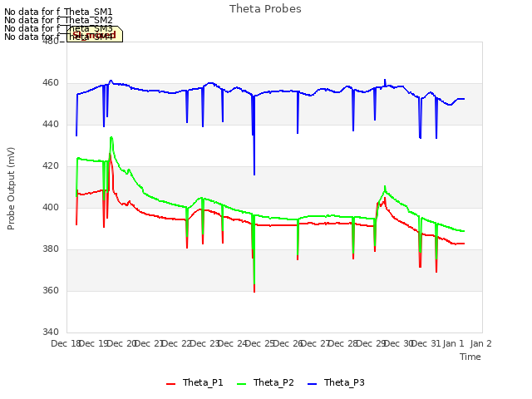Click the '460' y-axis tick label
The image size is (532, 399).
(x=51, y=83)
